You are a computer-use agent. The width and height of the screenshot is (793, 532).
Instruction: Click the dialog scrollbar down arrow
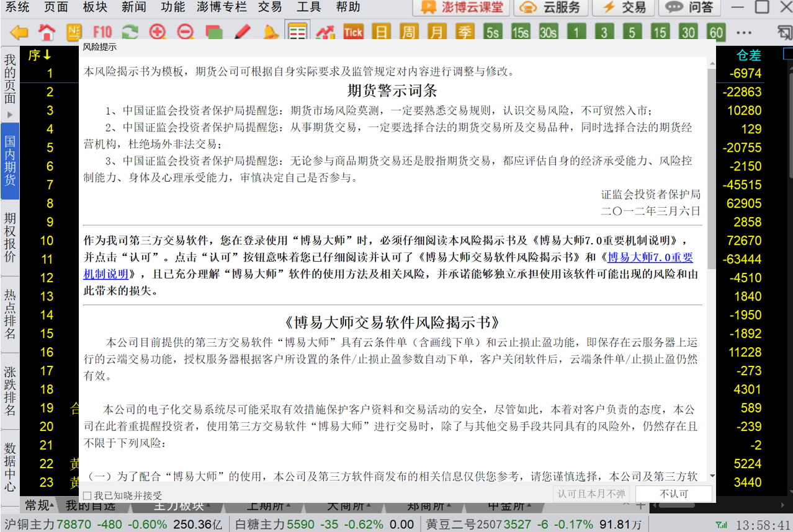coord(711,476)
